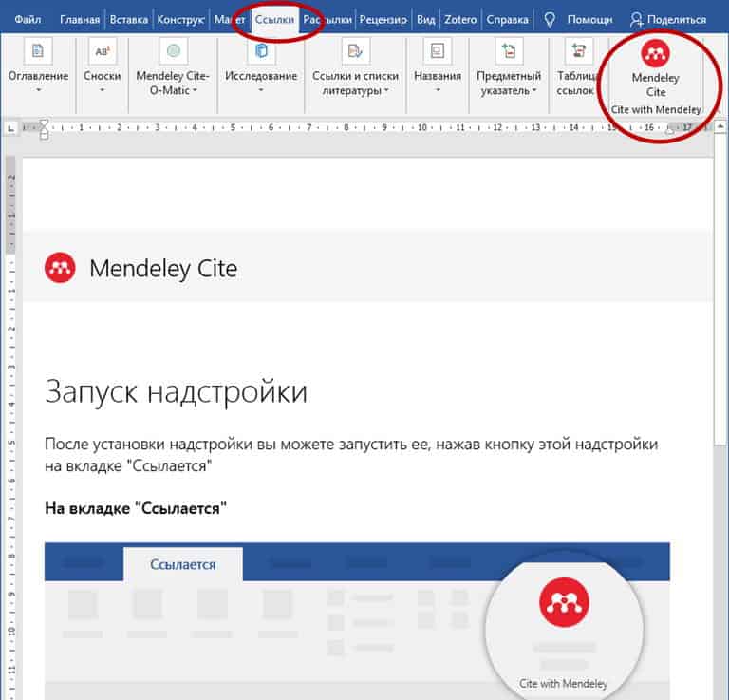Viewport: 729px width, 700px height.
Task: Switch to the Главная ribbon tab
Action: (x=80, y=20)
